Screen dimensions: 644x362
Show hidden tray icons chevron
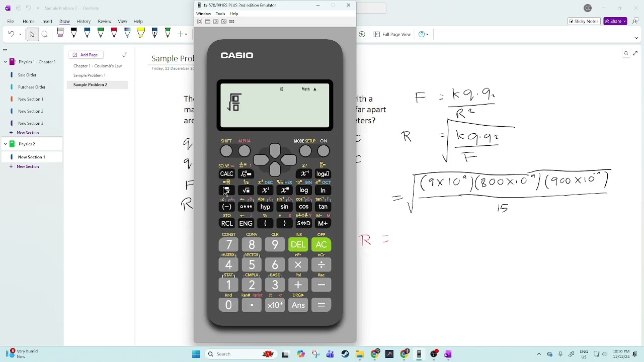539,354
